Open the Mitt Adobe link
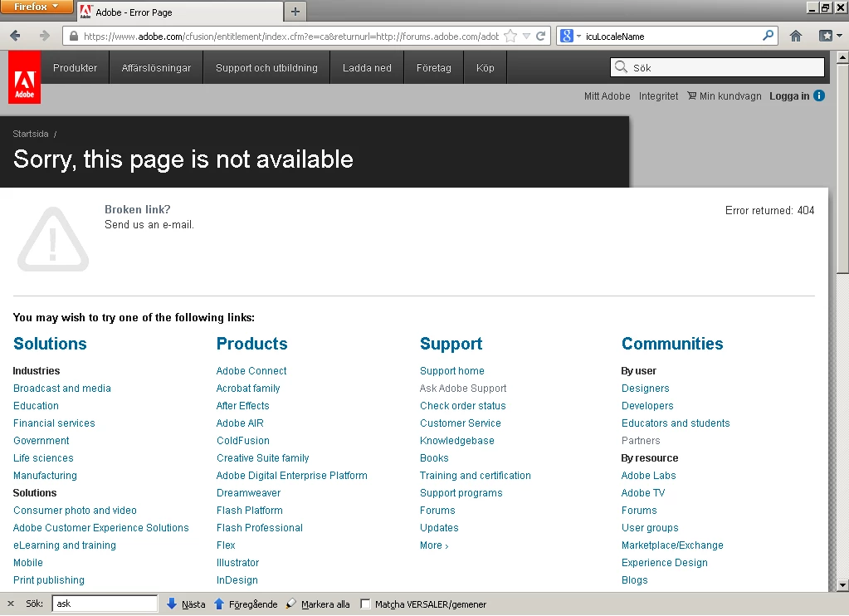The width and height of the screenshot is (849, 616). pos(607,96)
